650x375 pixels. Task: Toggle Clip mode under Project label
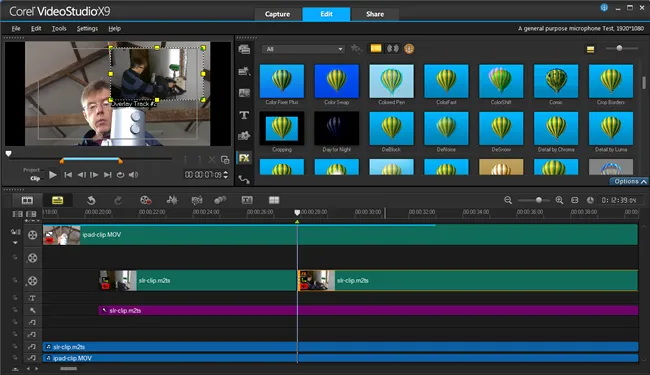tap(35, 179)
